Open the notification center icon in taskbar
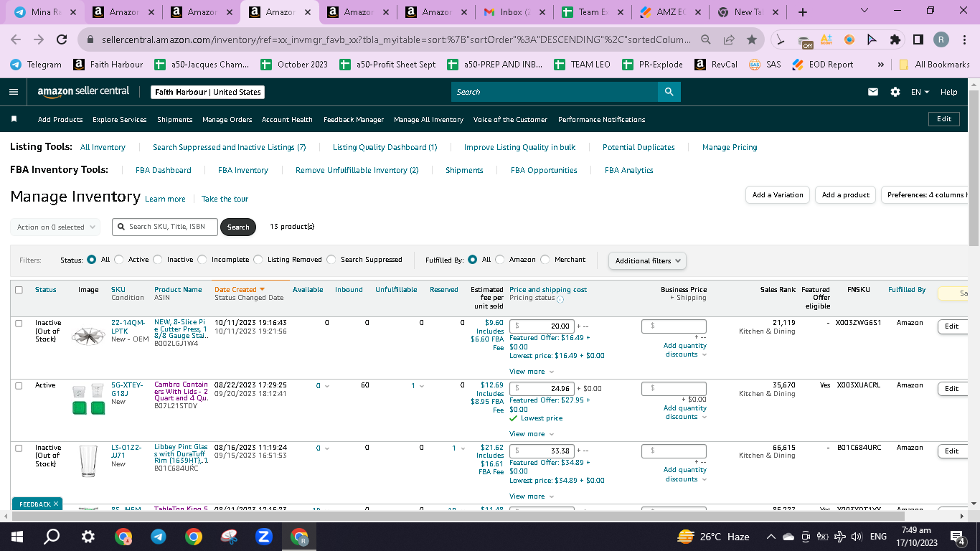Image resolution: width=980 pixels, height=551 pixels. 956,537
